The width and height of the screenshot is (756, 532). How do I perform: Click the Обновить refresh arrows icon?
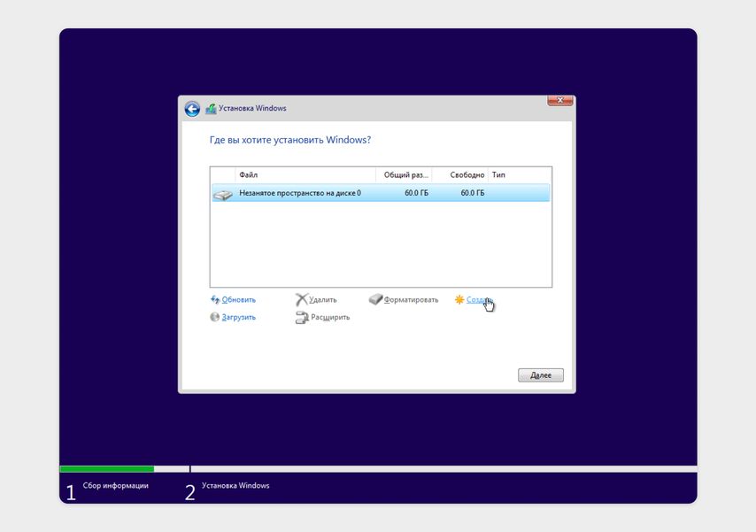tap(215, 299)
